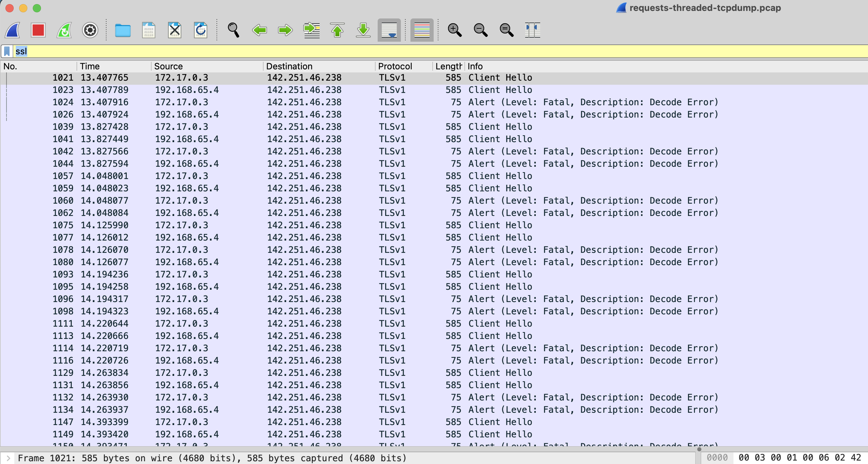Reload this capture file icon
868x464 pixels.
[x=200, y=30]
